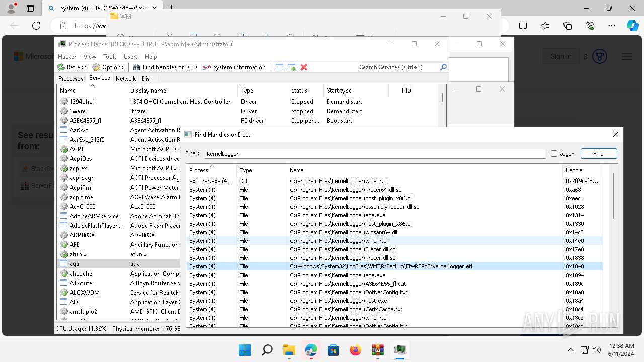Open System information in Process Hacker toolbar
Screen dimensions: 644x362
click(x=234, y=67)
